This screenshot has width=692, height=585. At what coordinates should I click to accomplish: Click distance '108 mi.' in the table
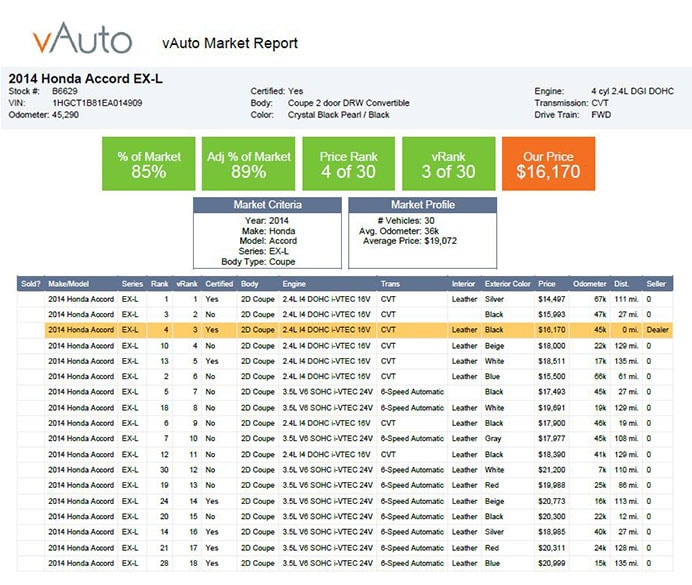point(627,439)
